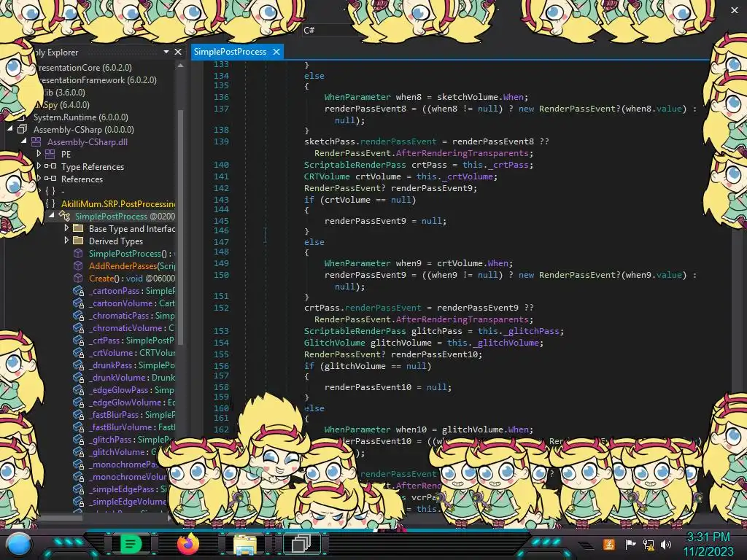Click the Assembly-CSharp assembly icon
Viewport: 747px width, 560px height.
point(22,130)
